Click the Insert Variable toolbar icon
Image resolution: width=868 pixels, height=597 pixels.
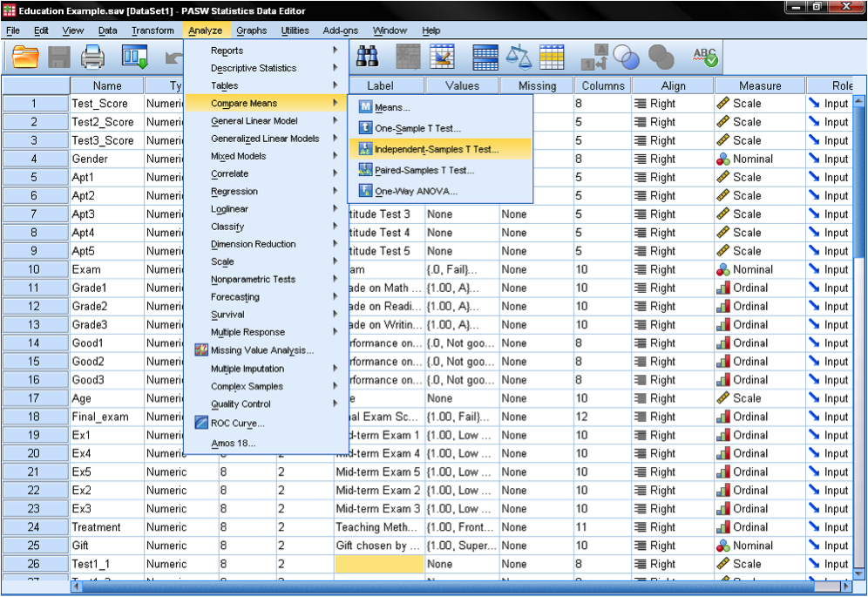point(442,56)
